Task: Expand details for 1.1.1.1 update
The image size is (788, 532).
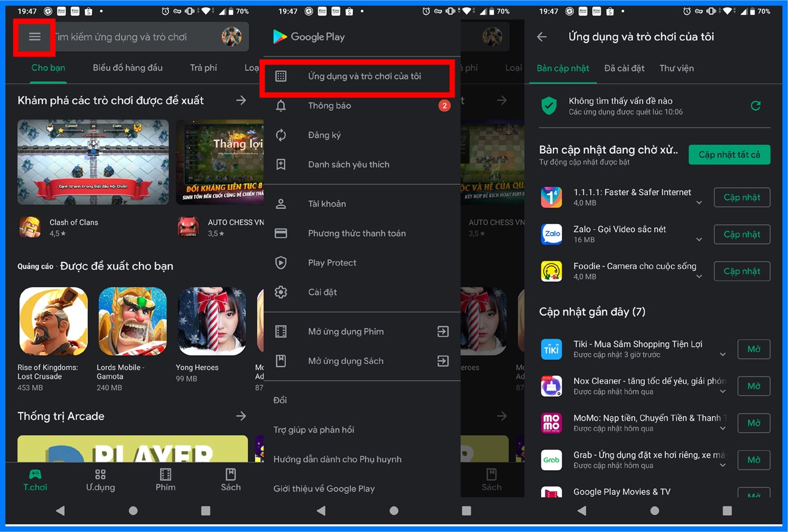Action: tap(699, 203)
